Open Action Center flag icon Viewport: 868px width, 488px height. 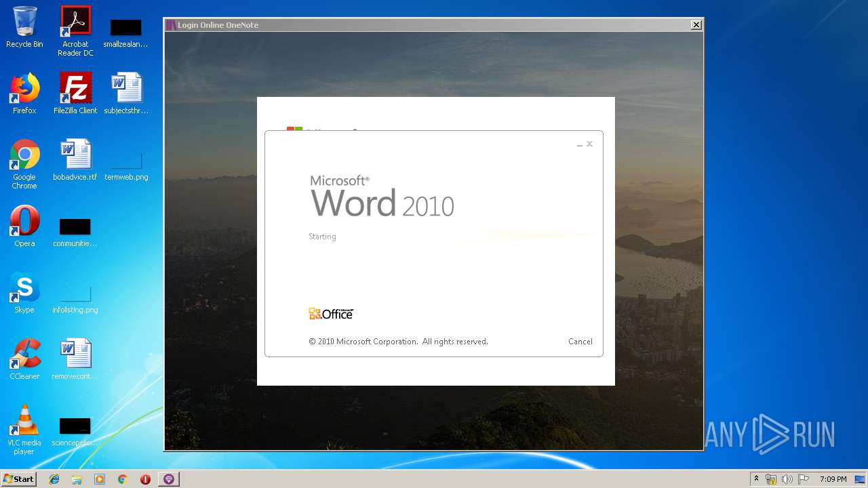point(804,479)
